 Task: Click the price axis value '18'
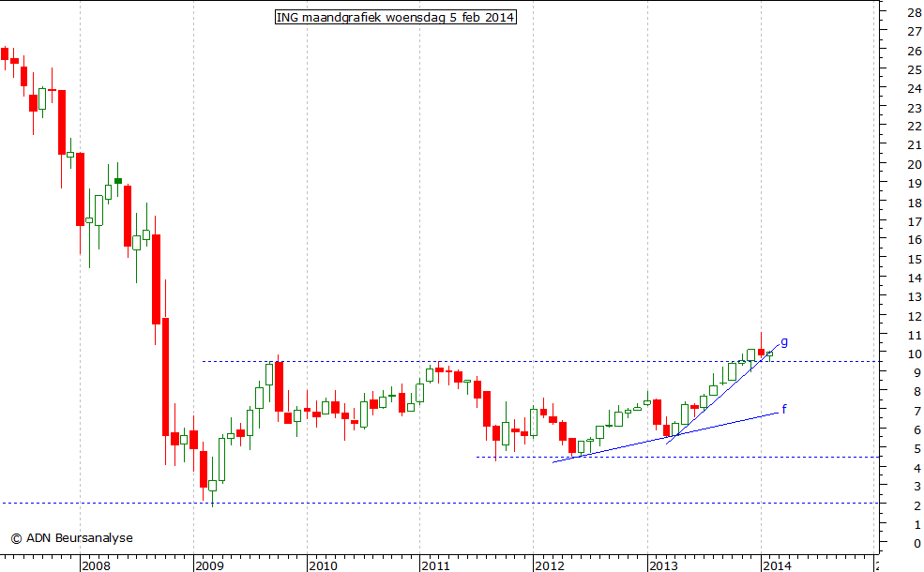(915, 203)
